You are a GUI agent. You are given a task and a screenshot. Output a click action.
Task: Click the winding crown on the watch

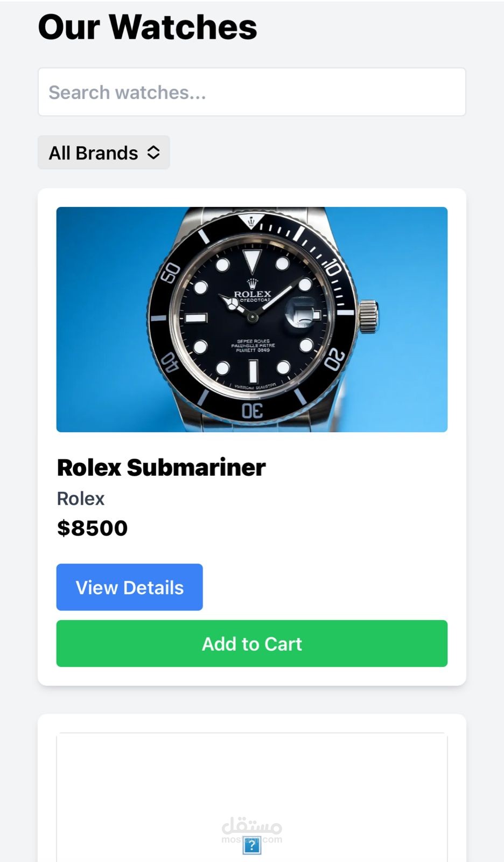[369, 316]
